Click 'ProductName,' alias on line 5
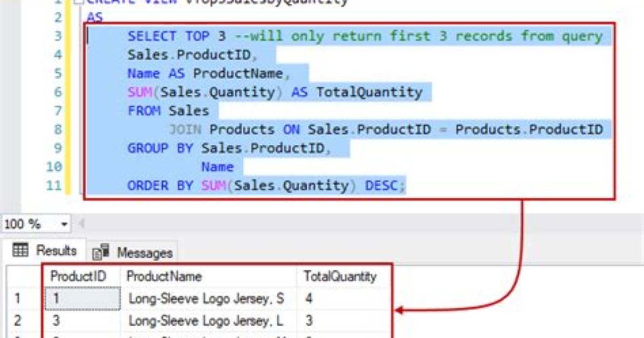The width and height of the screenshot is (644, 338). pos(242,74)
